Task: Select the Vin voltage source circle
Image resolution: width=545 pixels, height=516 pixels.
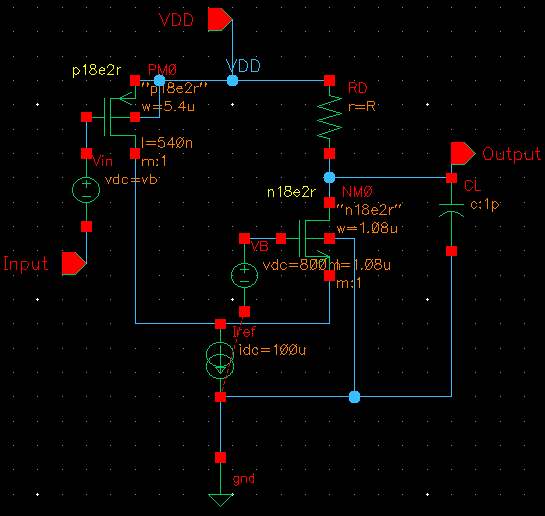Action: [x=86, y=190]
